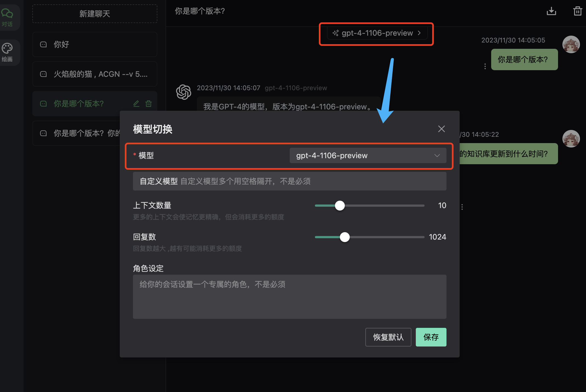Screen dimensions: 586x392
Task: Click the trash icon in top bar
Action: pos(578,11)
